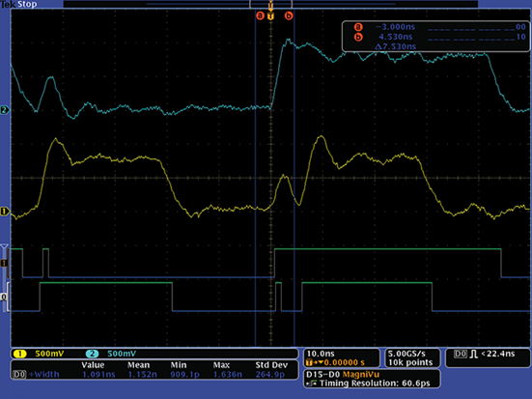Click the cursor b 4.530ns readout

coord(395,37)
